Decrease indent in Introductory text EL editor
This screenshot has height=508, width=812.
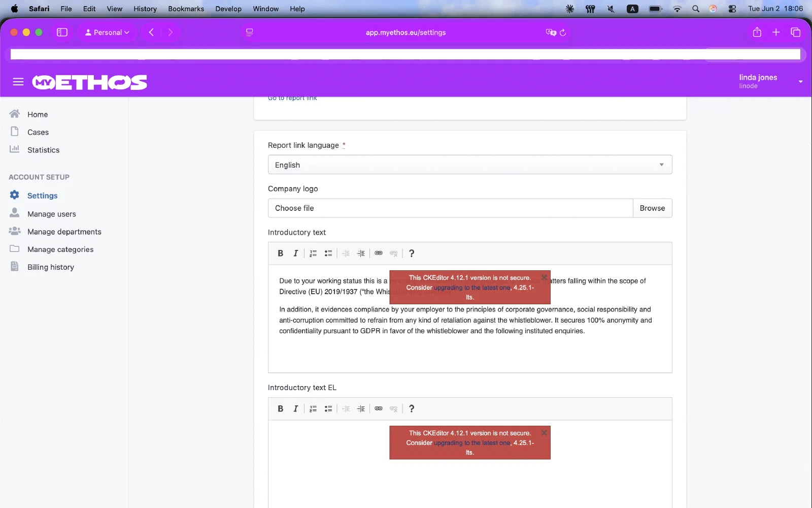point(346,408)
